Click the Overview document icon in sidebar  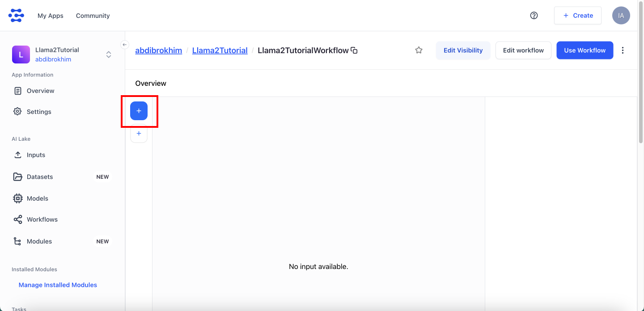point(18,91)
